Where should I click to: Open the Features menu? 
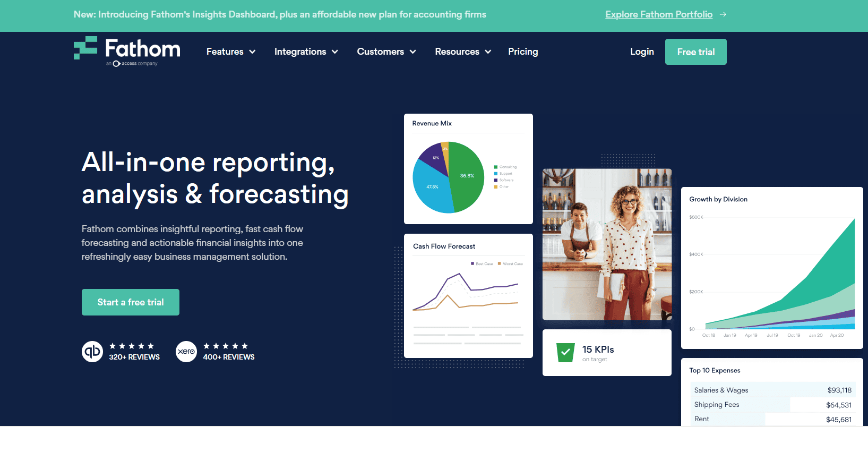[x=225, y=52]
